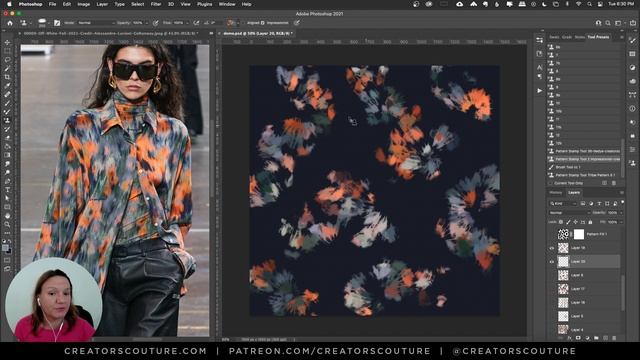The image size is (640, 360).
Task: Open the Brushes panel icon on right strip
Action: pos(632,40)
